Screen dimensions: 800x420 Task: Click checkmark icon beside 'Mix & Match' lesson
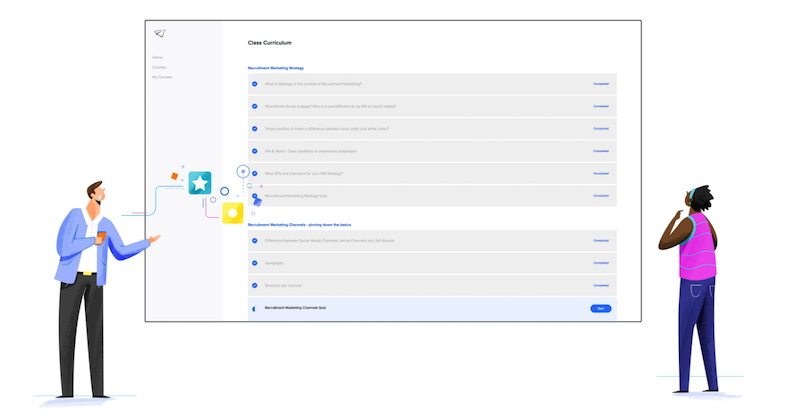click(x=255, y=151)
